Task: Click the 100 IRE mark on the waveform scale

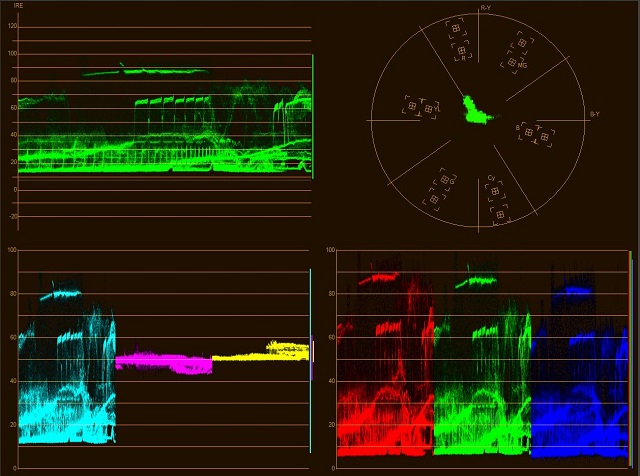Action: pyautogui.click(x=12, y=54)
